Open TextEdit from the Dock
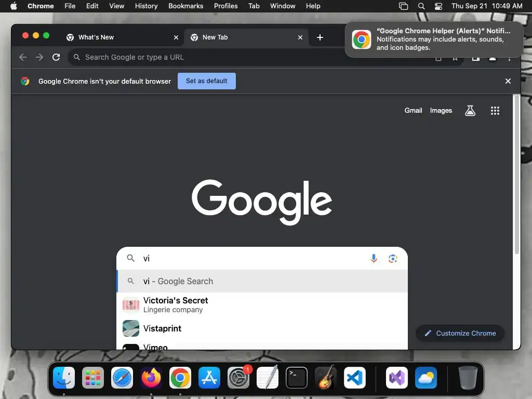Viewport: 532px width, 399px height. (x=268, y=378)
